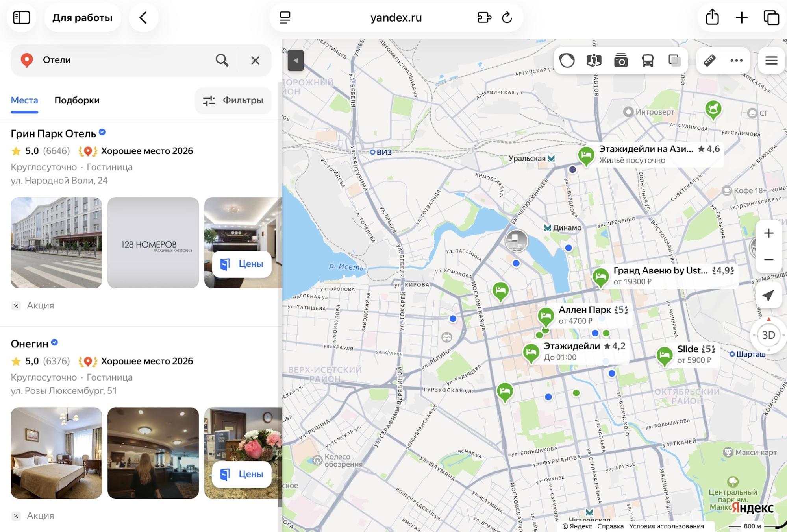787x532 pixels.
Task: Zoom in with the plus button
Action: click(768, 233)
